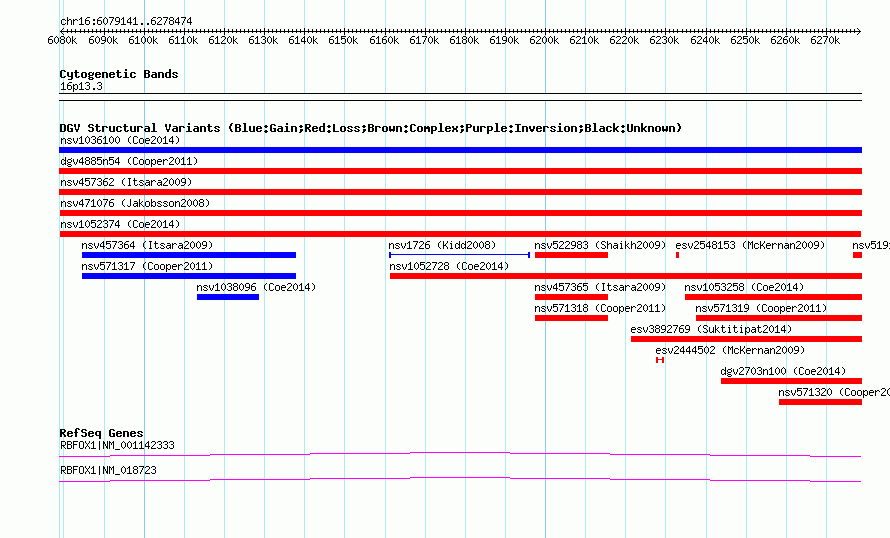
Task: Open the nsv571318 (Cooper2011) label
Action: 600,308
